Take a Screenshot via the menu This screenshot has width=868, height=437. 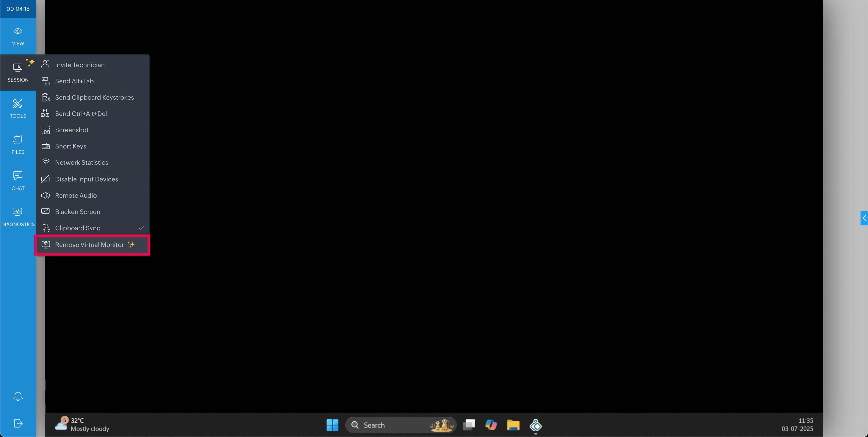(72, 130)
